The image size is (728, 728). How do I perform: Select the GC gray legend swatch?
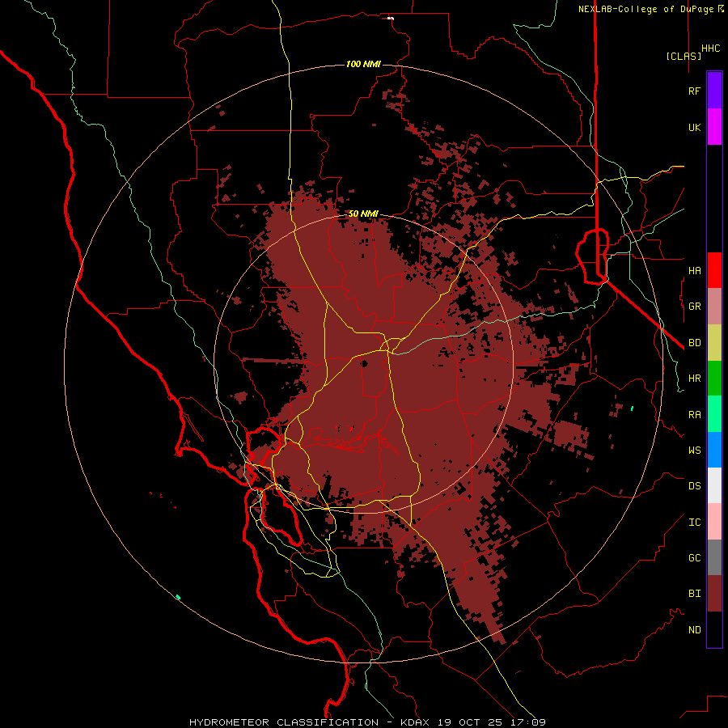[x=714, y=557]
